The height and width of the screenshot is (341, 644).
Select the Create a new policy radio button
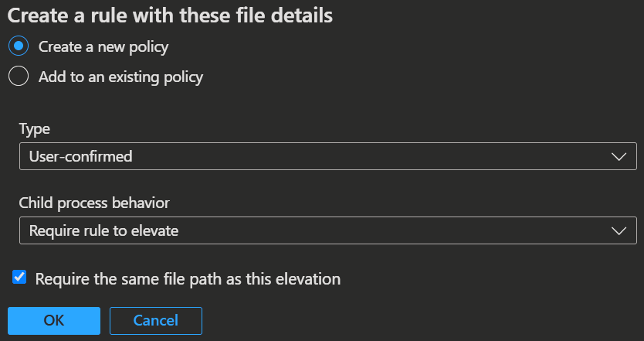click(x=19, y=46)
